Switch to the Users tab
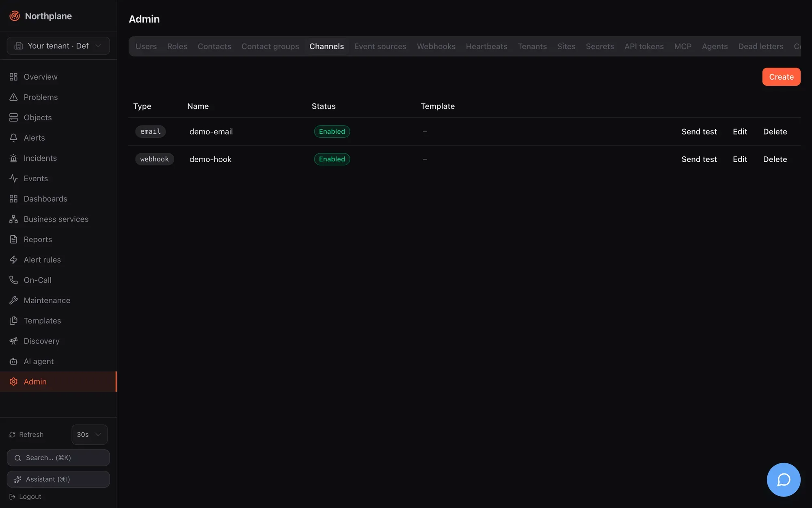The height and width of the screenshot is (508, 812). click(146, 46)
